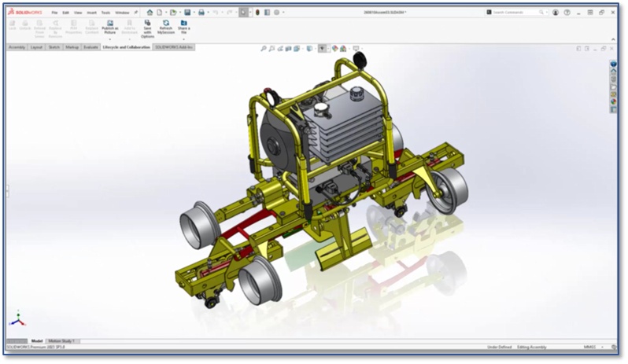Expand Publish as Picture dropdown arrow

(x=110, y=39)
